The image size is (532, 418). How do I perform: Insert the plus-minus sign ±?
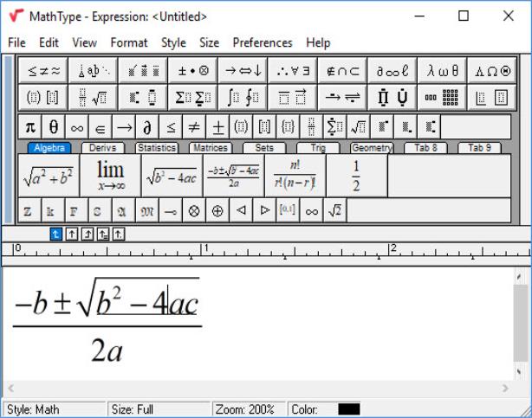point(217,127)
